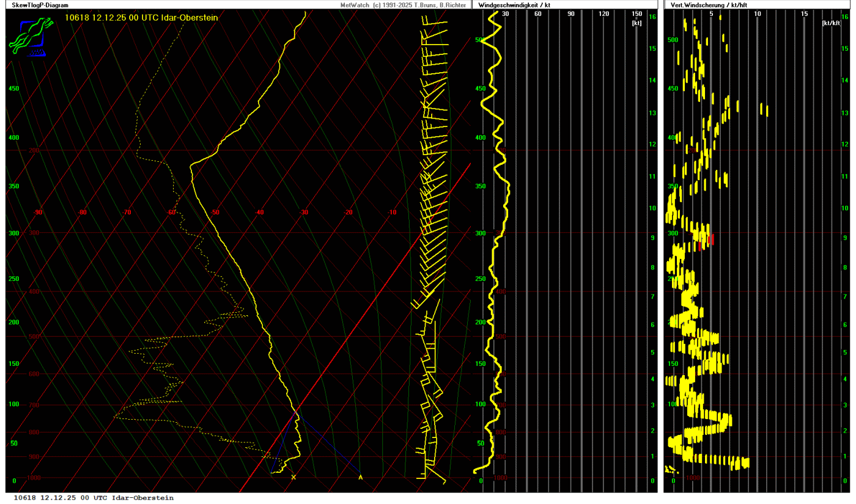Click the 16 km height label in wind panel

[652, 17]
